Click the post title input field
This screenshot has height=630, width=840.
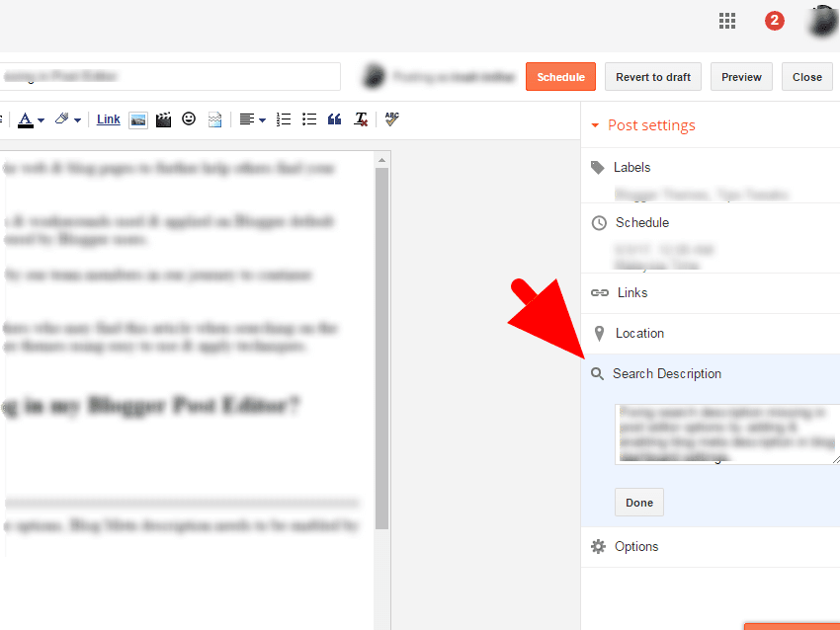(x=169, y=77)
